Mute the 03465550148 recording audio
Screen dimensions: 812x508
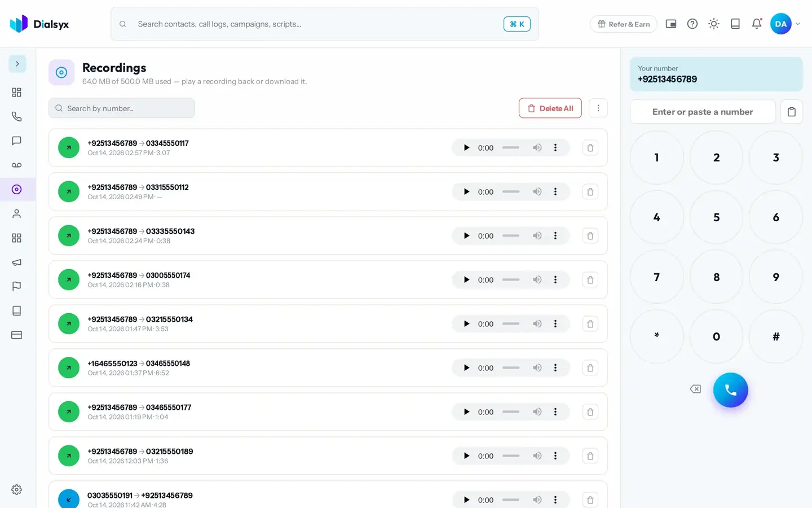pos(537,367)
